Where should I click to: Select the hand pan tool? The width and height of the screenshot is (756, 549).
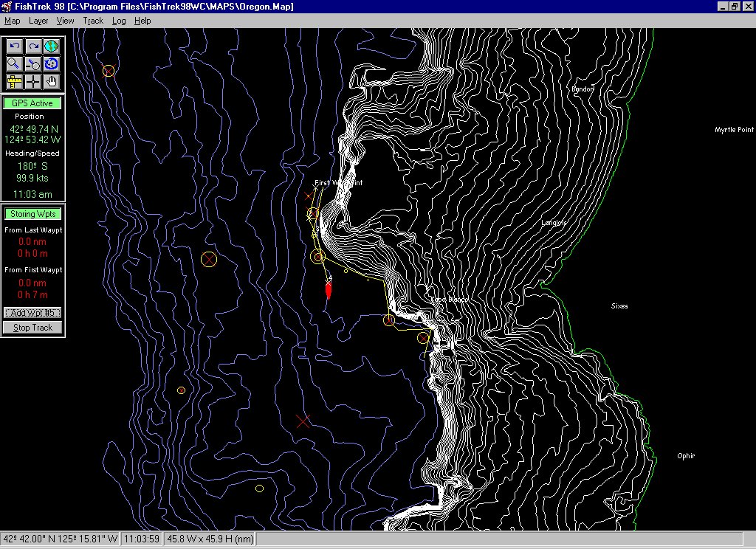pyautogui.click(x=51, y=82)
